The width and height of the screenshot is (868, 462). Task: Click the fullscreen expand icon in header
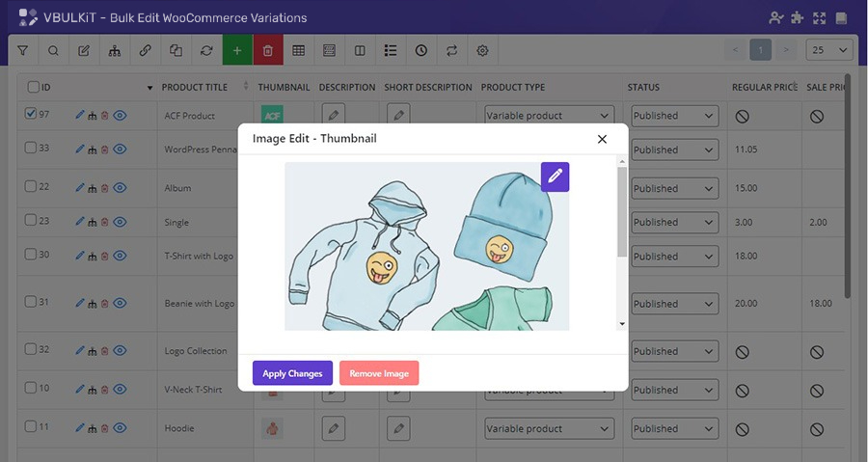820,17
